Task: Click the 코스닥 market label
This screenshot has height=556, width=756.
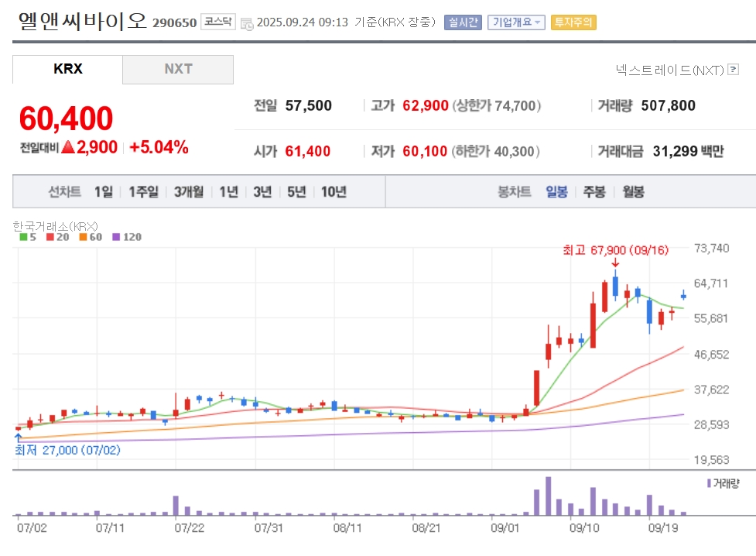Action: click(218, 22)
